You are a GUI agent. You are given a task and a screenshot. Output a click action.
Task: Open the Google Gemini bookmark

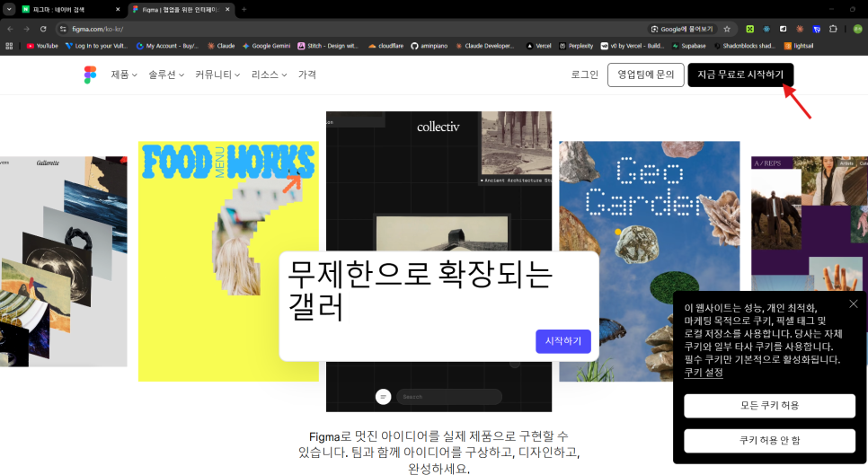coord(266,46)
